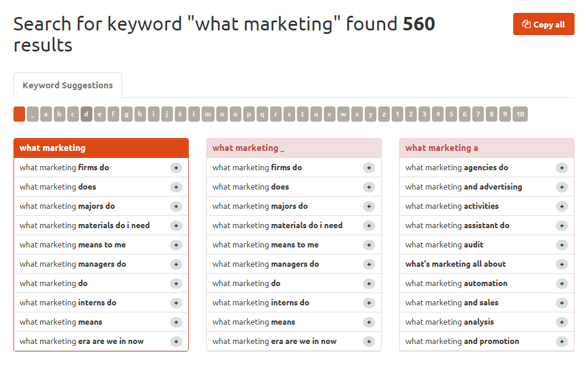
Task: Click the orange "what marketing" column header
Action: click(101, 148)
